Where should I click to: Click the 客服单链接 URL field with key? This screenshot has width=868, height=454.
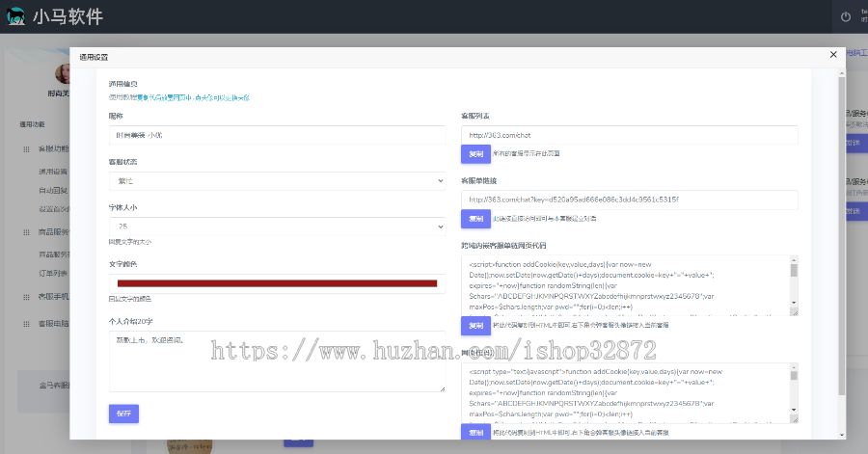pyautogui.click(x=630, y=200)
